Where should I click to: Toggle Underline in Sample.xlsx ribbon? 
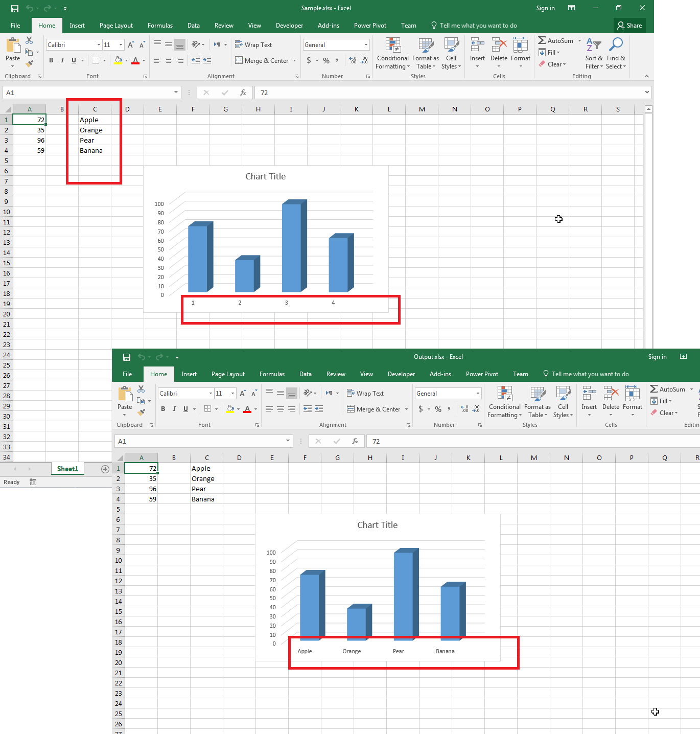pyautogui.click(x=74, y=60)
